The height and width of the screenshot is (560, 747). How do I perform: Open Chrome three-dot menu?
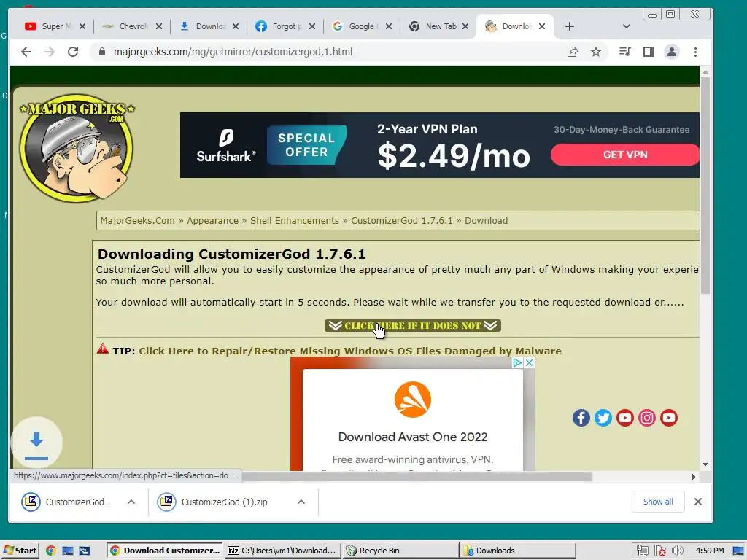tap(695, 52)
